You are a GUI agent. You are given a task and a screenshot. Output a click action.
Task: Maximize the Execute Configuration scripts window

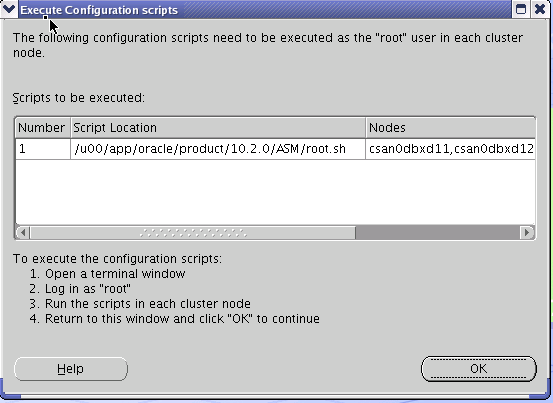[521, 9]
